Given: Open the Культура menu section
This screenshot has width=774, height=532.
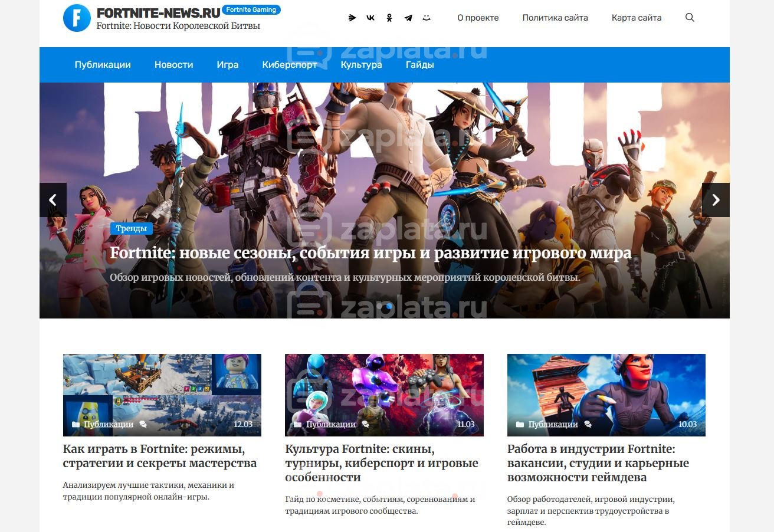Looking at the screenshot, I should 362,65.
